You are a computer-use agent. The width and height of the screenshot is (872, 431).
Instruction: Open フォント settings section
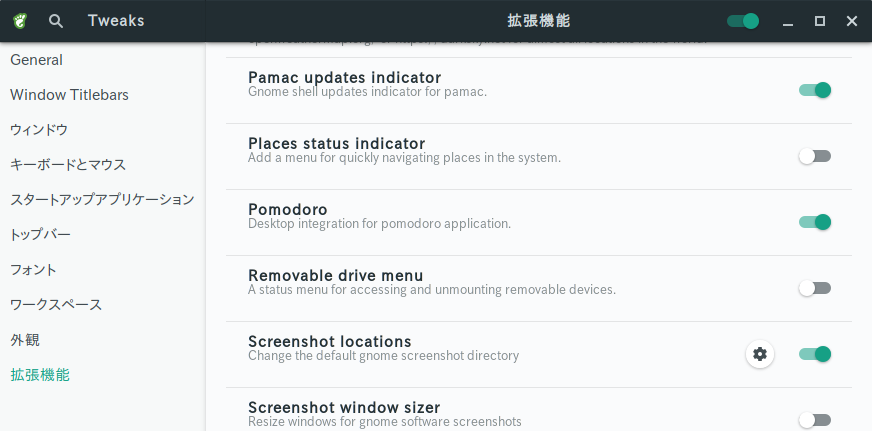[x=103, y=270]
